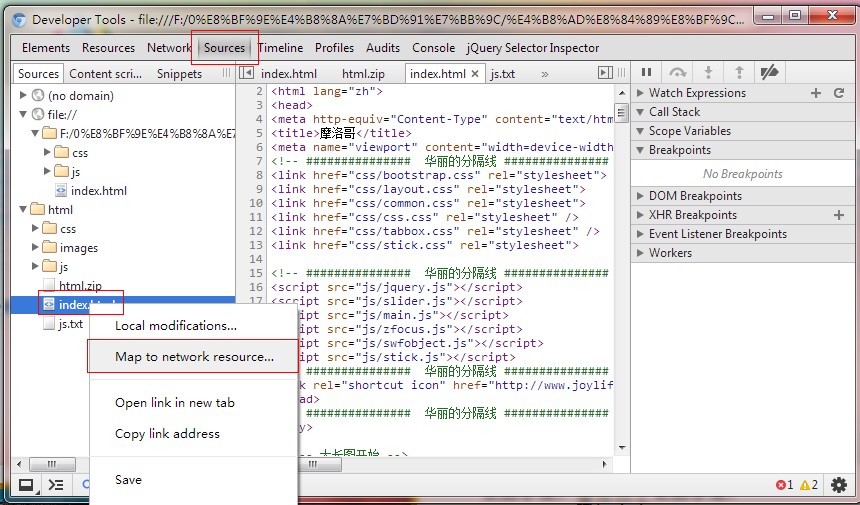Show more editor tabs chevron
860x505 pixels.
pyautogui.click(x=545, y=74)
